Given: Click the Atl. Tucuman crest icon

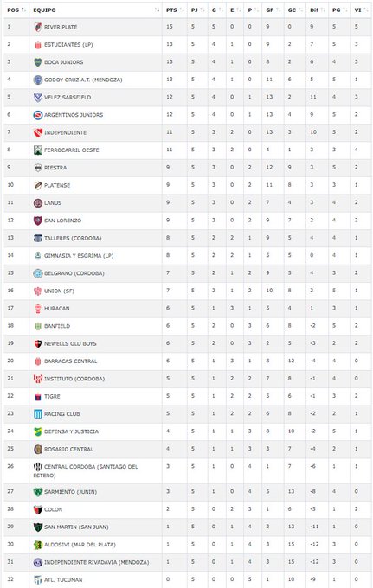Looking at the screenshot, I should (x=38, y=579).
